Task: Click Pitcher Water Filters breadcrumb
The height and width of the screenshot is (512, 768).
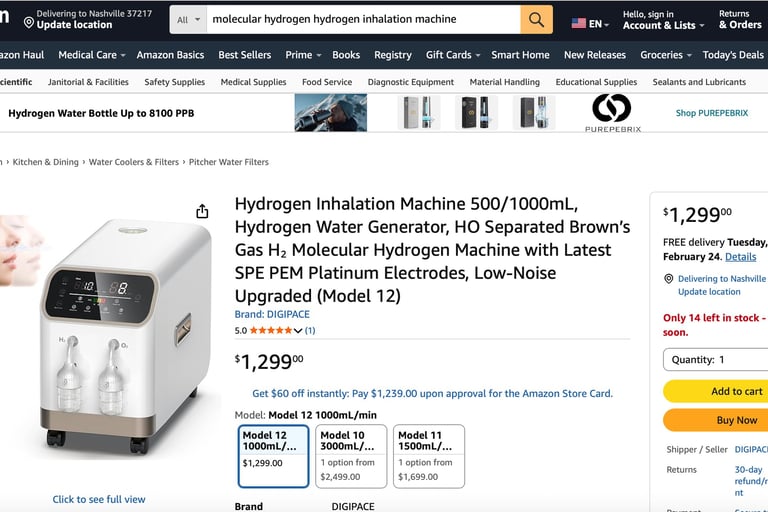Action: pyautogui.click(x=229, y=162)
